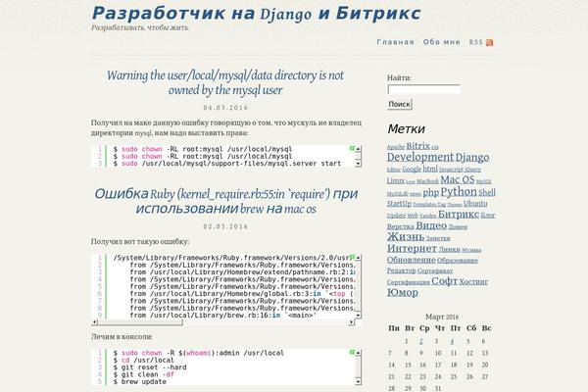The height and width of the screenshot is (392, 588).
Task: Click the text 'Получил вот такую ошибку:'
Action: point(140,242)
